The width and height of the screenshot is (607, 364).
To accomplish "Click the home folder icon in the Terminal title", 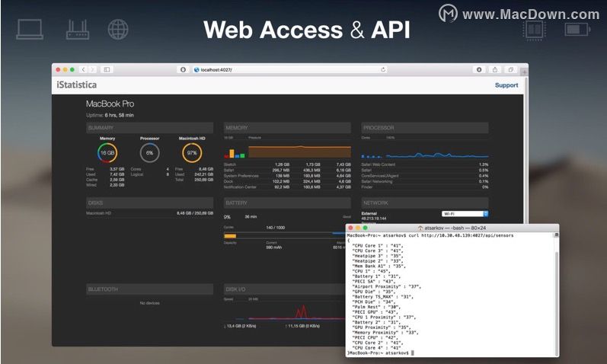I will tap(420, 228).
